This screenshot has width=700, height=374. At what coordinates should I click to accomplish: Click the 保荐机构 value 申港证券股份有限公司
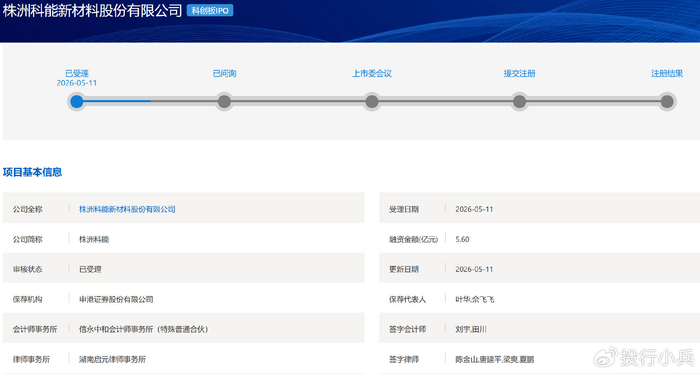pyautogui.click(x=116, y=299)
